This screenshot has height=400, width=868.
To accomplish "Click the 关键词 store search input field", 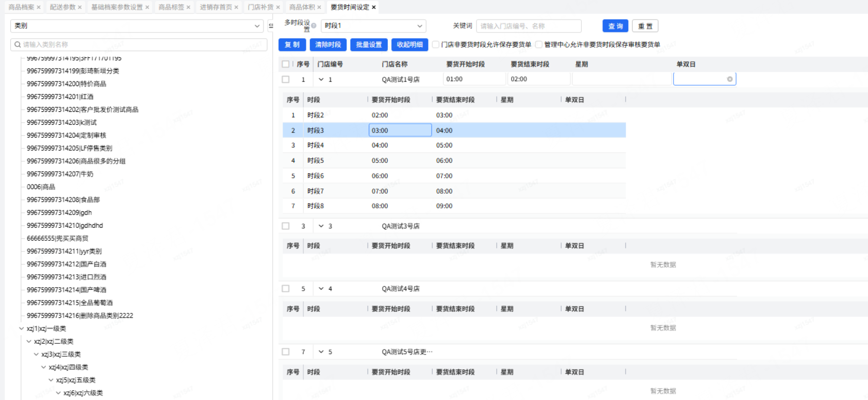I will [x=528, y=26].
